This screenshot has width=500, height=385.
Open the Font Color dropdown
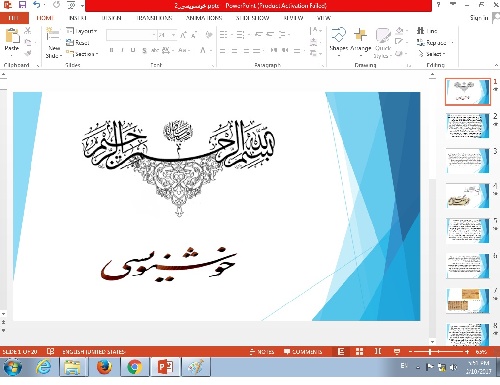(211, 50)
